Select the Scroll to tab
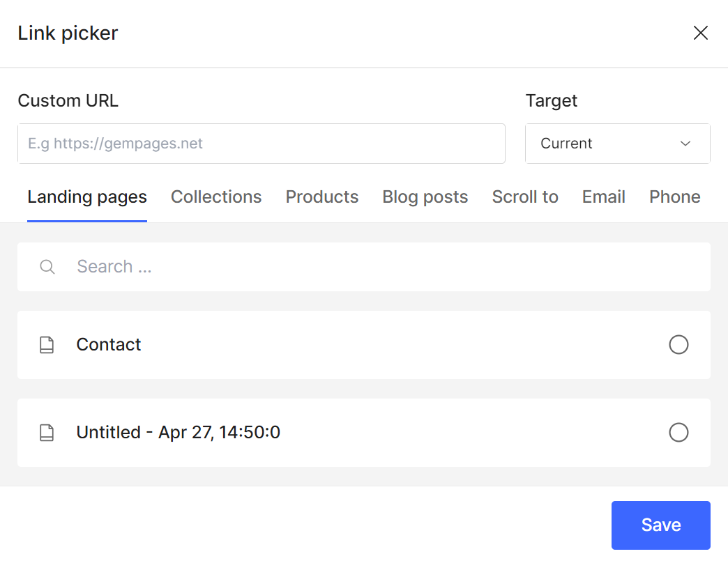The width and height of the screenshot is (728, 563). pyautogui.click(x=525, y=197)
